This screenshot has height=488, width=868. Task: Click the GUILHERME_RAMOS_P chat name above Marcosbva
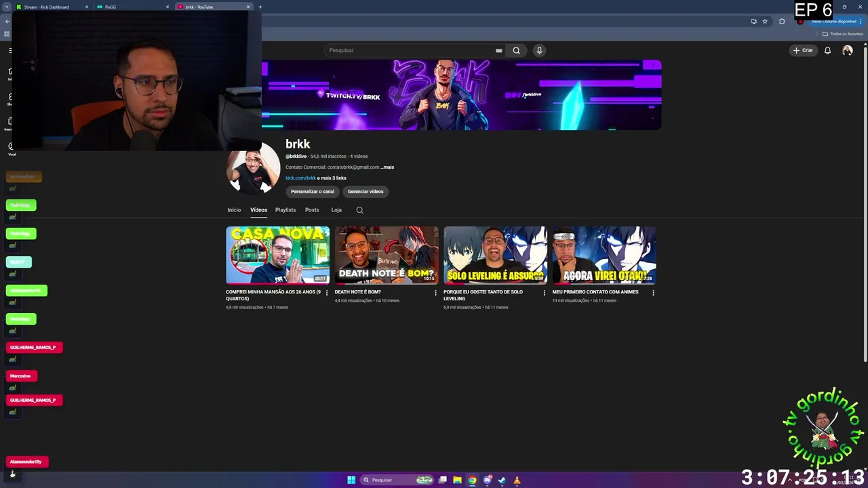pyautogui.click(x=33, y=347)
